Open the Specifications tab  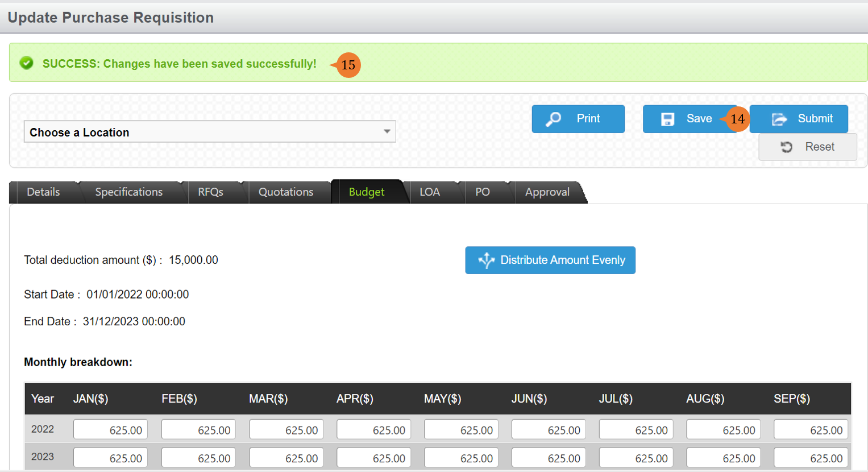pos(129,192)
